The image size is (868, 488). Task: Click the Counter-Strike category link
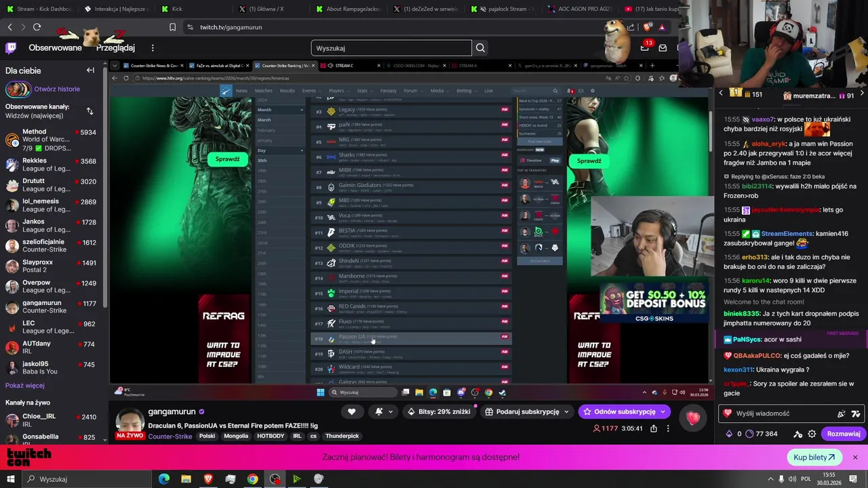point(170,436)
